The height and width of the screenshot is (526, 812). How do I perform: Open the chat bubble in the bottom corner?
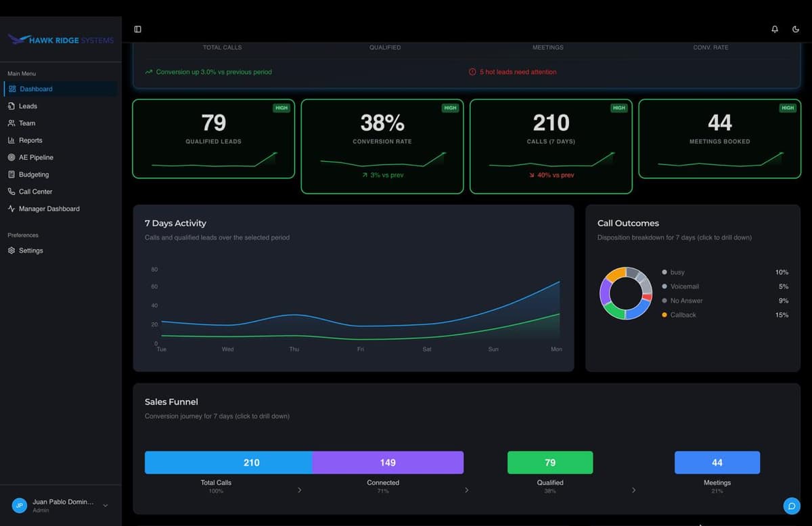coord(792,506)
